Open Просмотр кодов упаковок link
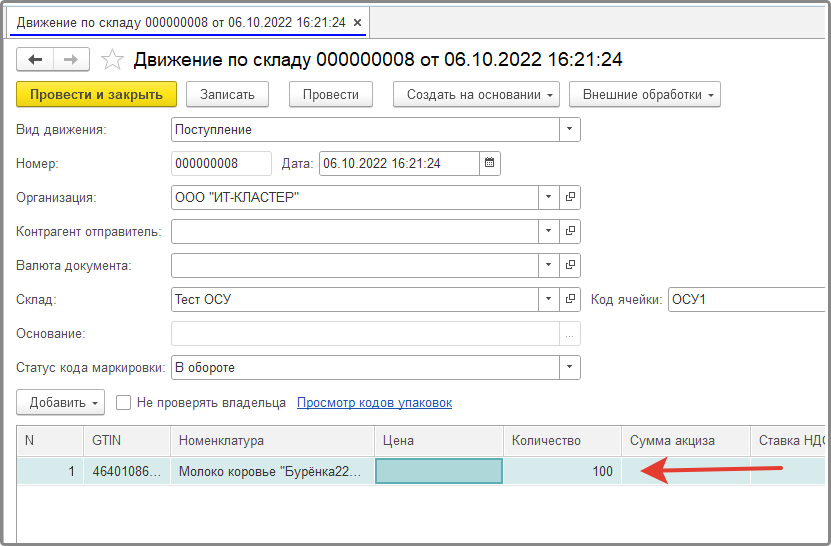831x546 pixels. [374, 402]
